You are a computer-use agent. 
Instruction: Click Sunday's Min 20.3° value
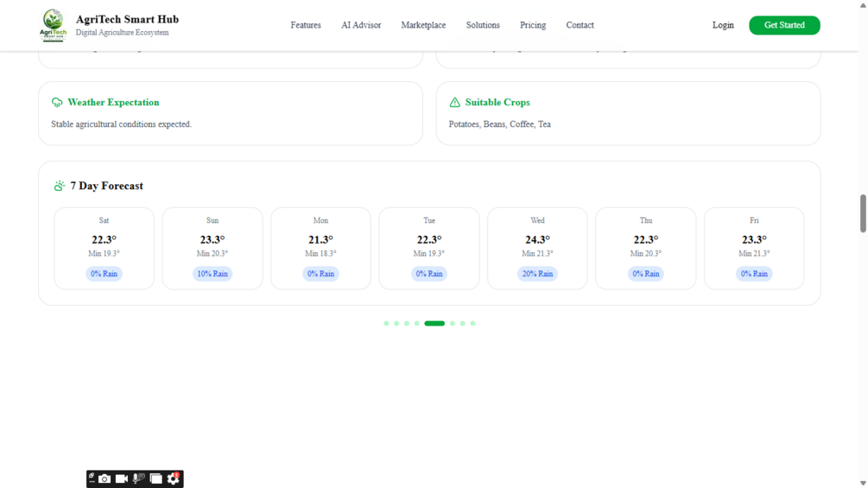tap(212, 253)
